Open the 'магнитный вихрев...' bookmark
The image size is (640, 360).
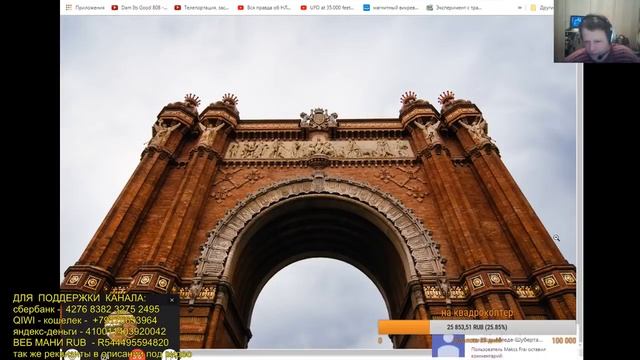tap(391, 7)
